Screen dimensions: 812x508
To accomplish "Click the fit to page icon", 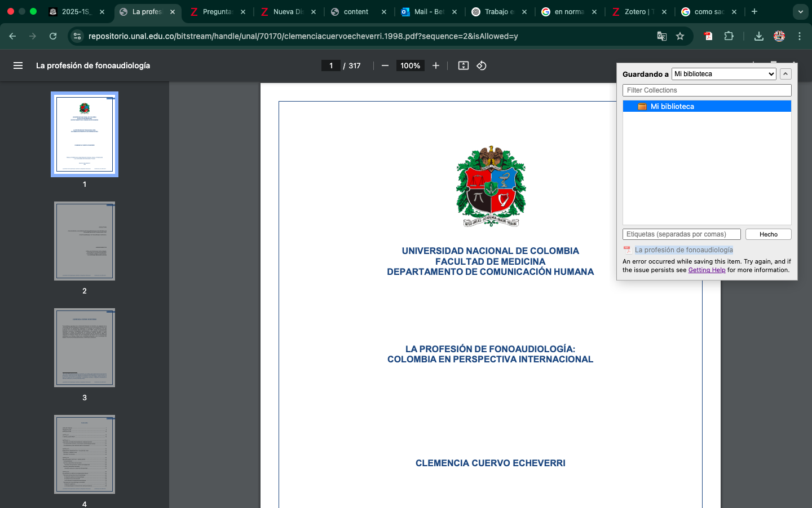I will click(x=464, y=65).
